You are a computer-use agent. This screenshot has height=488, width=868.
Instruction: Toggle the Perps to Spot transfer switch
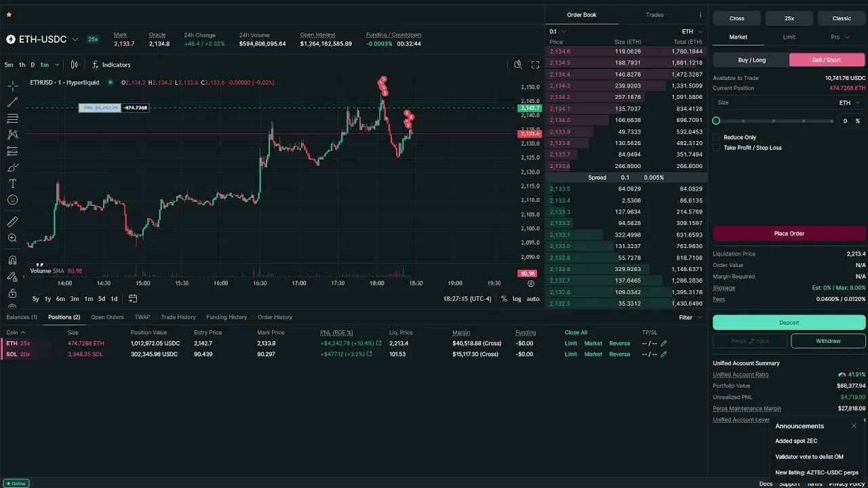click(750, 341)
